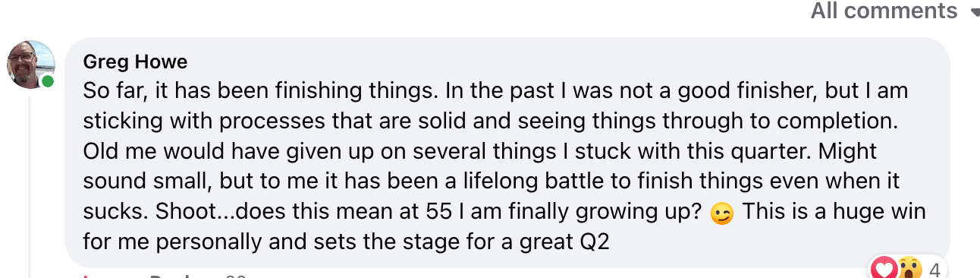980x278 pixels.
Task: Click the line starting 'sound small'
Action: (491, 182)
